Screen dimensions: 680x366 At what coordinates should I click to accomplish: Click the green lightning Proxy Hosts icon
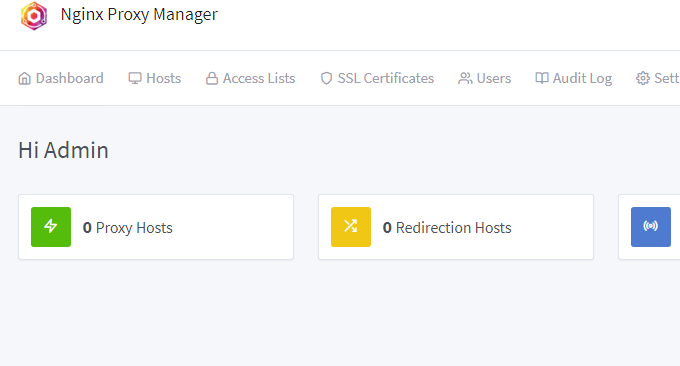coord(51,227)
